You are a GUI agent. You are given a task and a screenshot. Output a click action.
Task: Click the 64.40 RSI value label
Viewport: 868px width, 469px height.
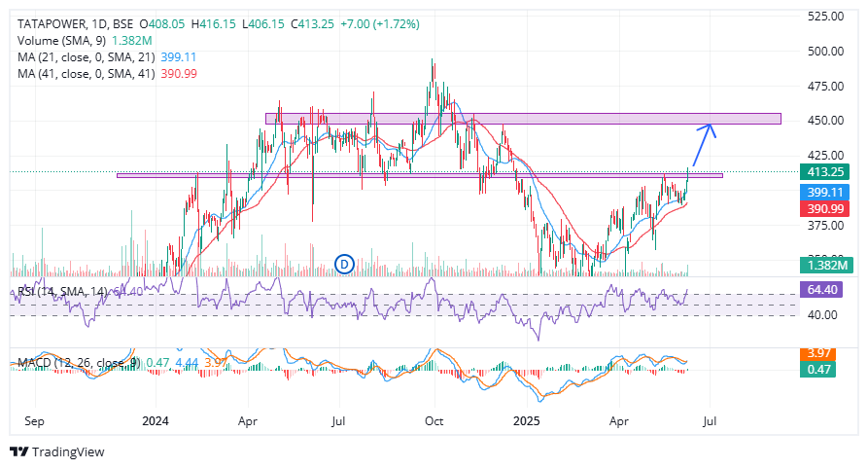coord(821,289)
